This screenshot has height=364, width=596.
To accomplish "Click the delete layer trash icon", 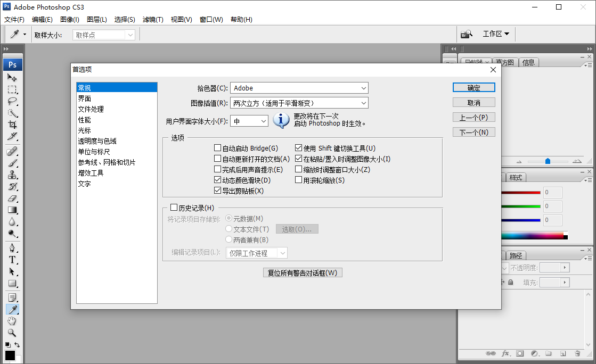I will [x=577, y=353].
